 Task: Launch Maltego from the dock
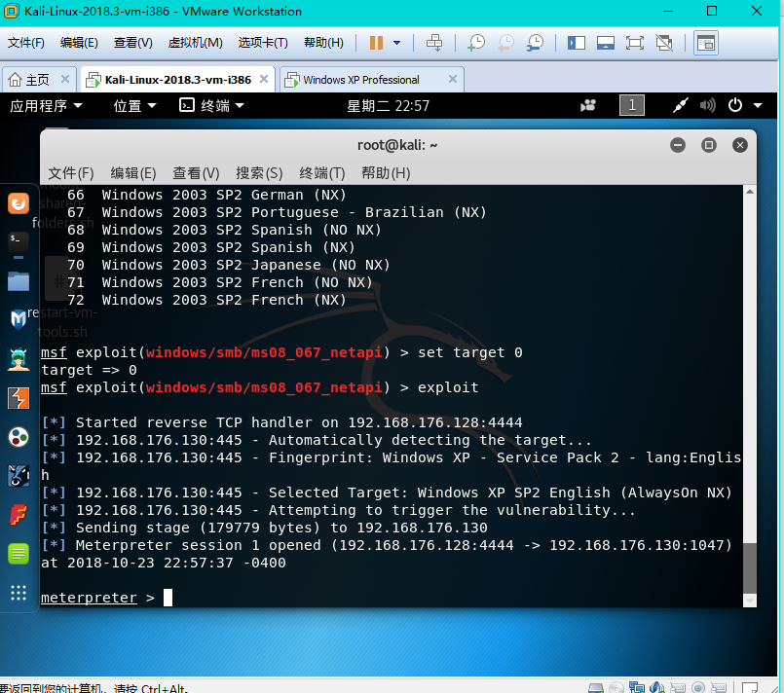point(19,437)
